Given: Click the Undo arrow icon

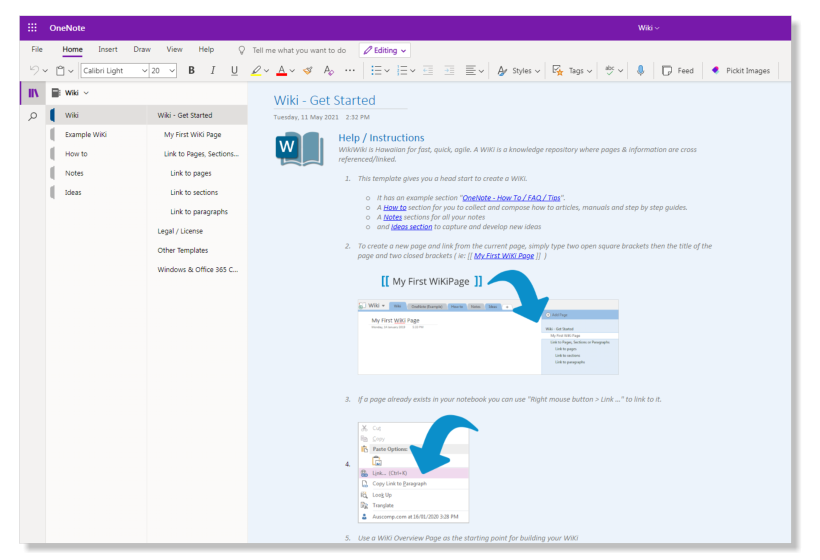Looking at the screenshot, I should tap(34, 70).
